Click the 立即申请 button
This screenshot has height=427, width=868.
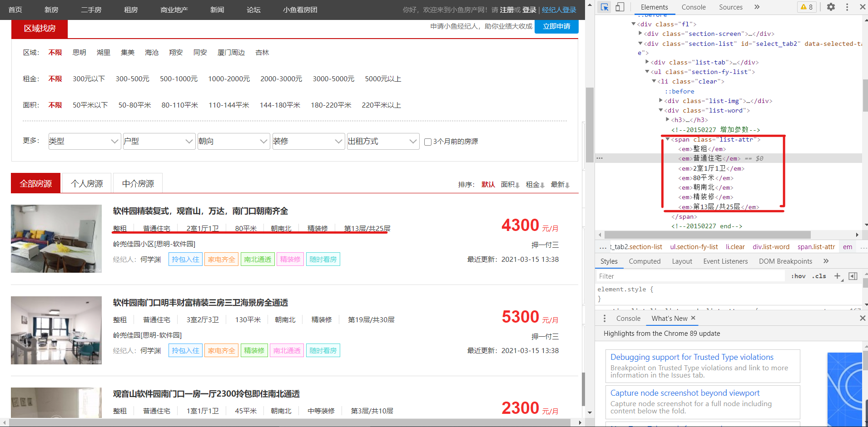pyautogui.click(x=556, y=26)
